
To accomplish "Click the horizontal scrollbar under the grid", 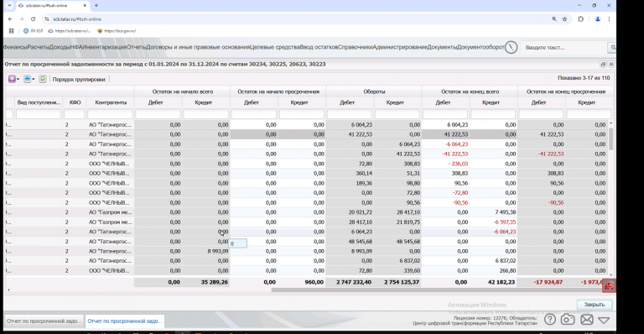I will tap(437, 290).
